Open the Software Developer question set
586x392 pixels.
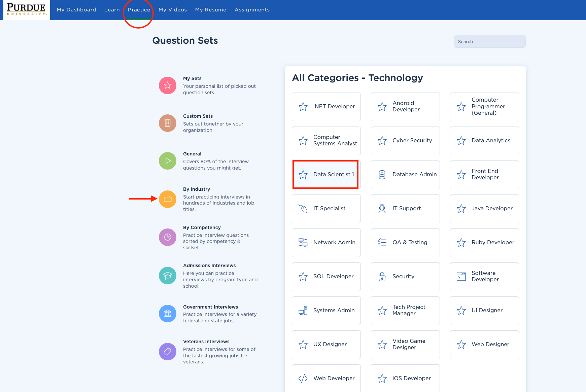(x=484, y=277)
